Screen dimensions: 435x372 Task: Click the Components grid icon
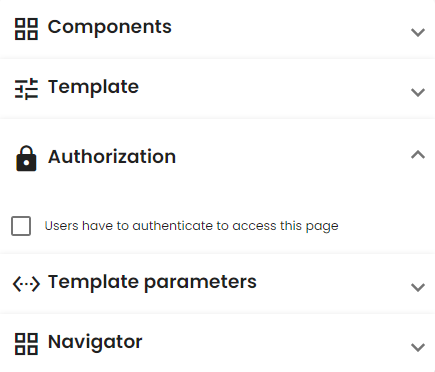[26, 29]
